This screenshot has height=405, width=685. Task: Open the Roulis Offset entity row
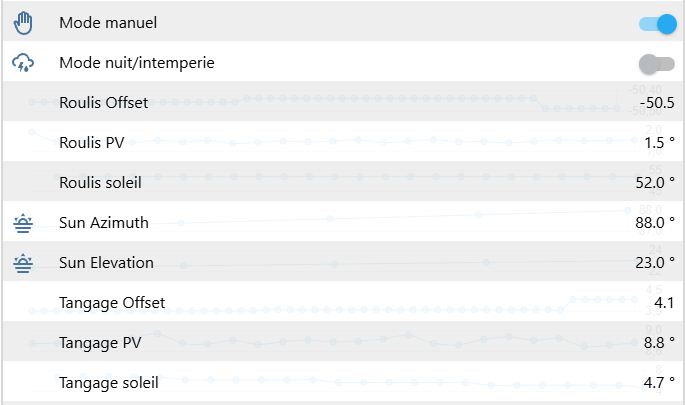[104, 102]
